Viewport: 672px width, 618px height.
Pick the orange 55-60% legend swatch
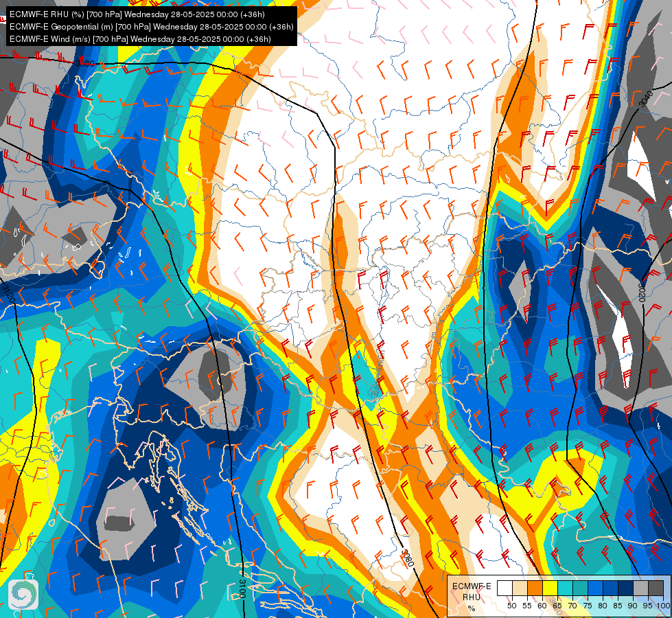tap(535, 588)
